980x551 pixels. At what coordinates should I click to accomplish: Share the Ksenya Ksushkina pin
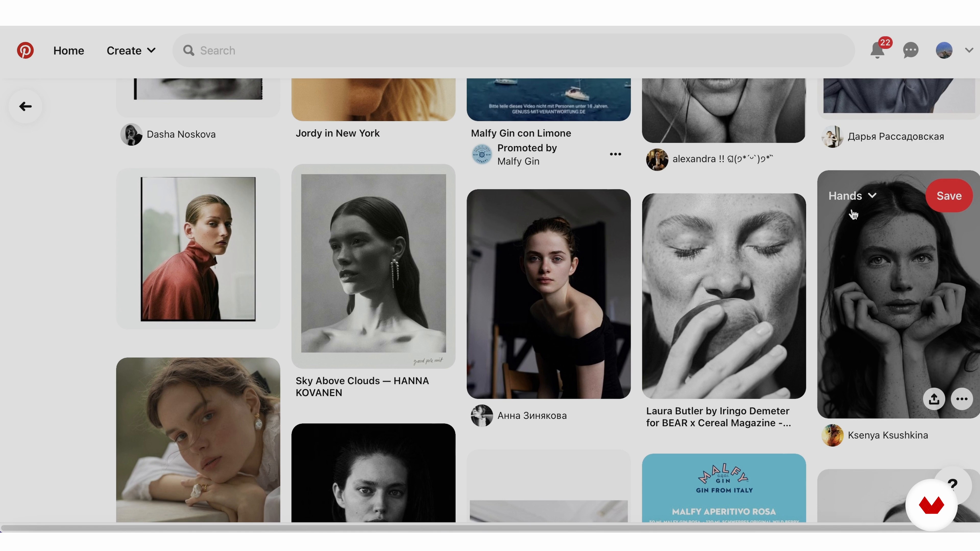(x=934, y=399)
